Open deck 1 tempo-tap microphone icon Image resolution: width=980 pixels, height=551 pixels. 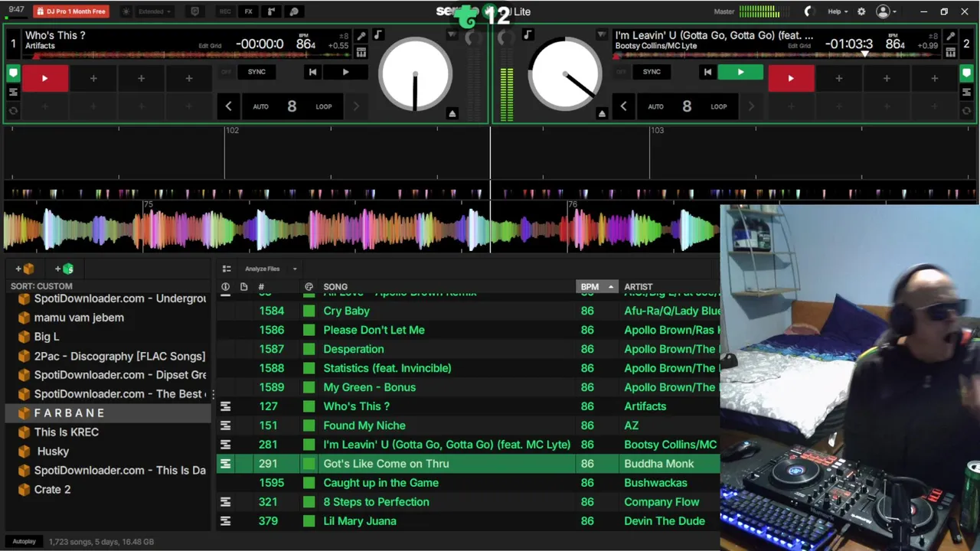361,37
